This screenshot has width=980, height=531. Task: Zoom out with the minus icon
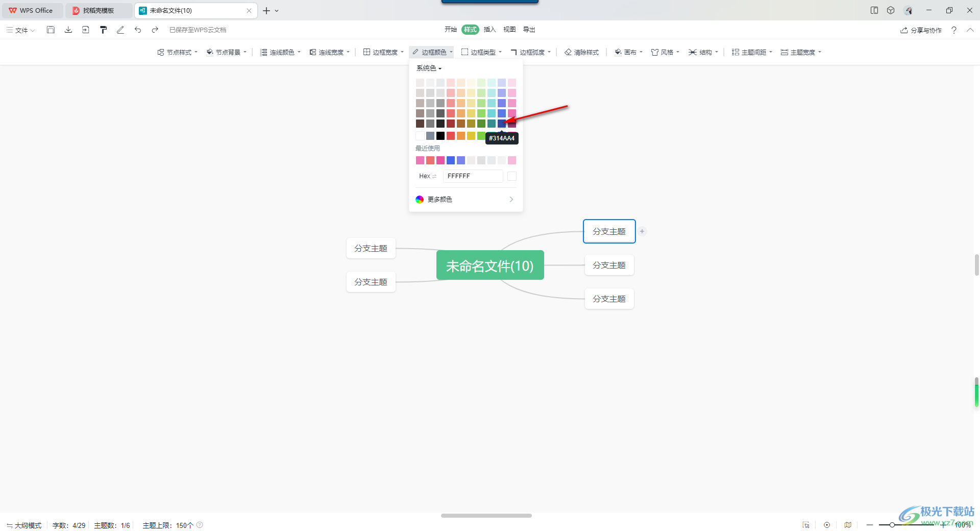pyautogui.click(x=870, y=525)
